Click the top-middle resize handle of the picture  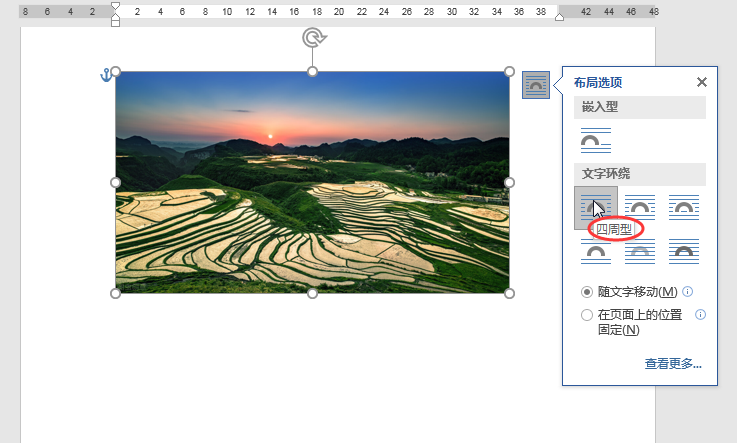313,71
